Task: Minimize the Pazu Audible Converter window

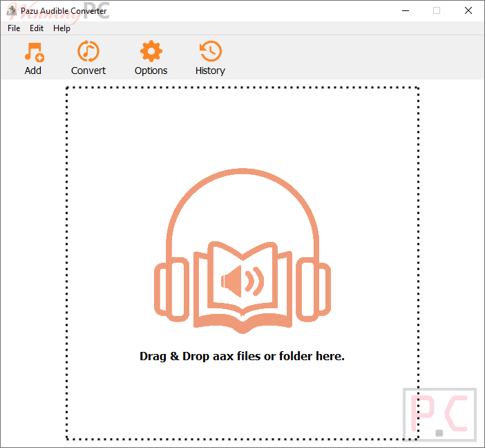Action: coord(406,10)
